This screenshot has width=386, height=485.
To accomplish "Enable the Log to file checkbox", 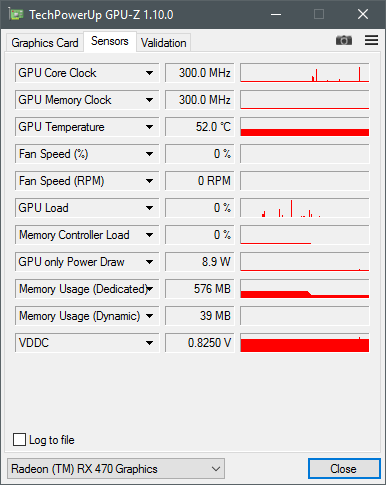I will point(19,439).
